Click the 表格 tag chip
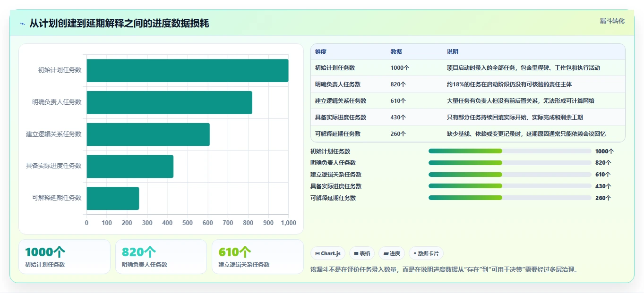Viewport: 644px width, 293px height. pos(362,253)
